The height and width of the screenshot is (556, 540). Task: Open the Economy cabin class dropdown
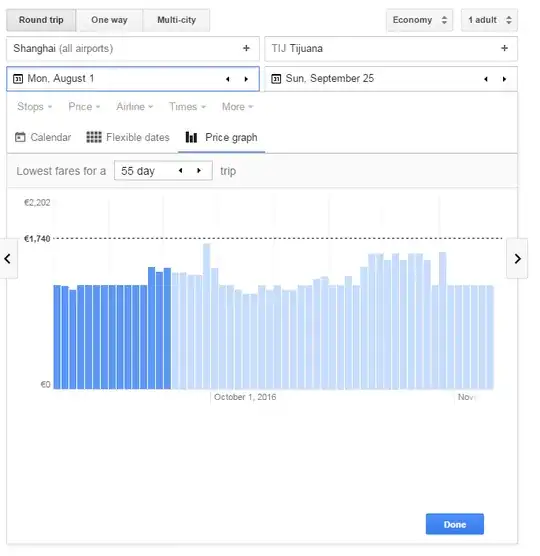pyautogui.click(x=419, y=20)
